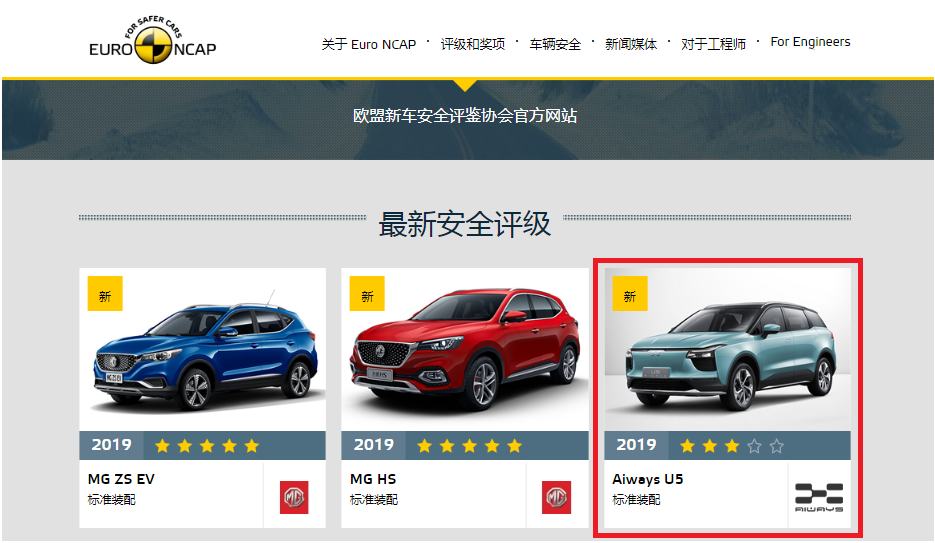Open the blue MG ZS EV car photo
The image size is (935, 543).
[203, 349]
